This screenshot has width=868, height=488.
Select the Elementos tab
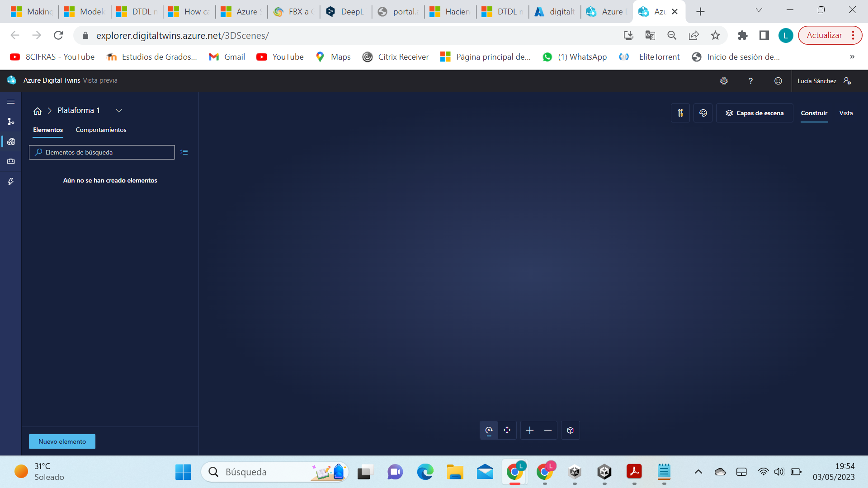[48, 130]
